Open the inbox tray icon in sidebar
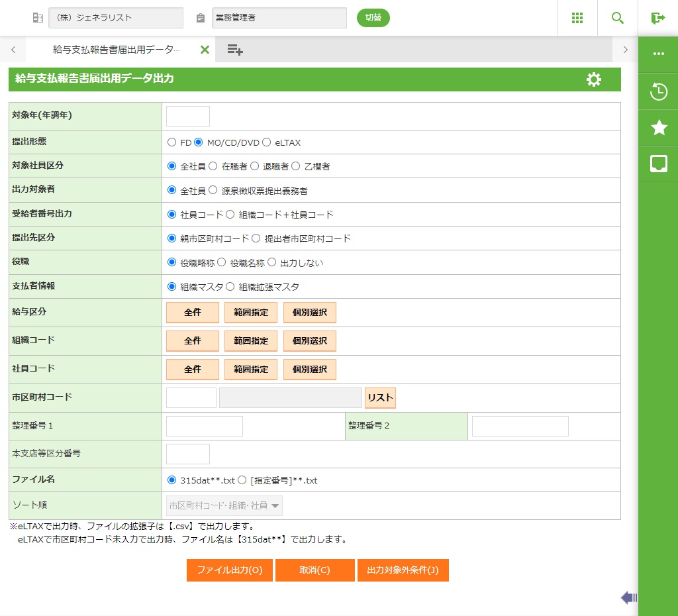 tap(658, 164)
